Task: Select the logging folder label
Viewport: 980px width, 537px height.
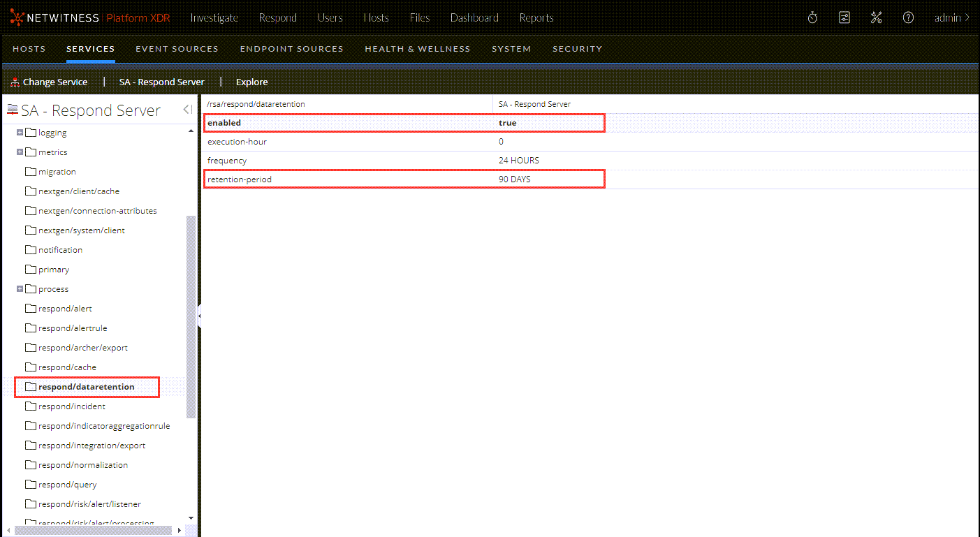Action: [52, 133]
